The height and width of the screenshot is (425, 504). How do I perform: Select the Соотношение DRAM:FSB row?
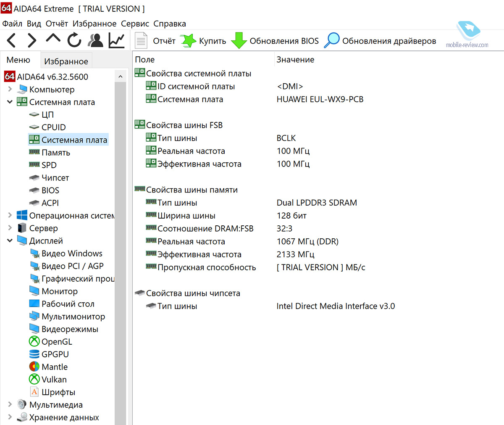pos(199,229)
